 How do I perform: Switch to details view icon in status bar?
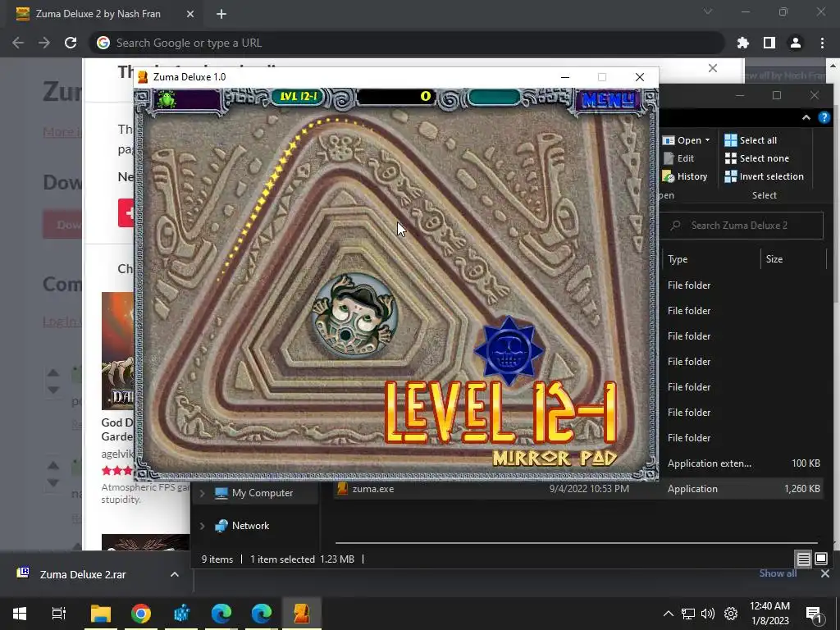tap(804, 559)
